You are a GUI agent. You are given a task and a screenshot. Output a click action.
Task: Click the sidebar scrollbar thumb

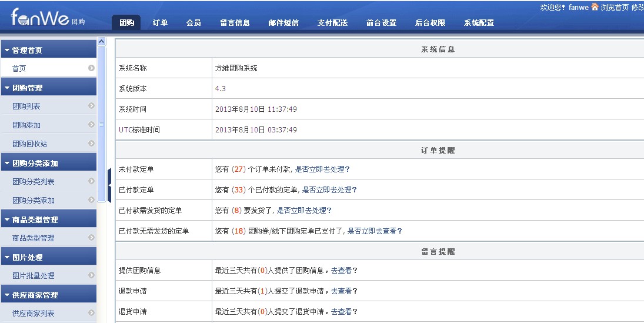tap(101, 124)
